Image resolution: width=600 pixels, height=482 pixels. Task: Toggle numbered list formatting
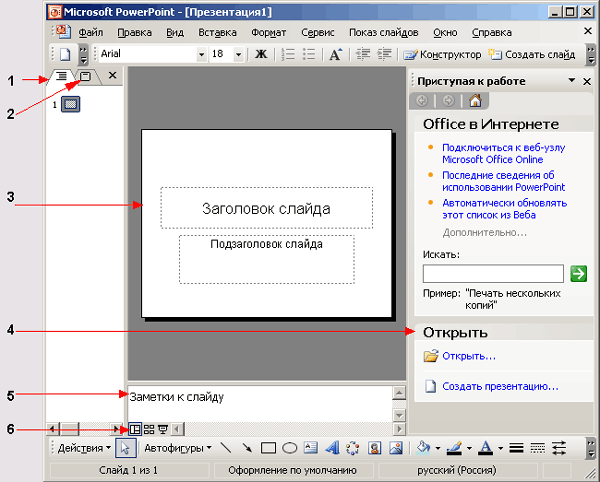288,55
